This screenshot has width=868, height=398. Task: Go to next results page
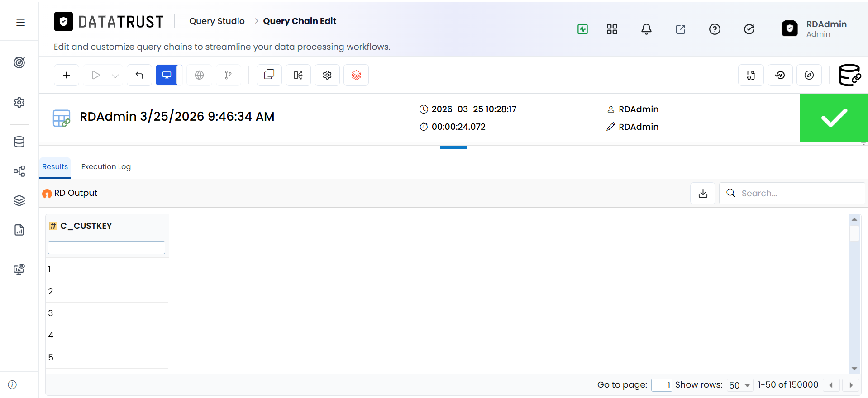(851, 385)
